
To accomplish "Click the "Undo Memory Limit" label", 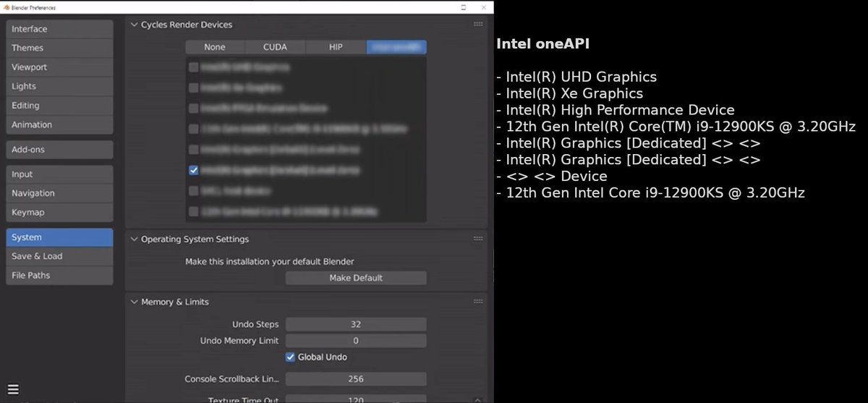I will (x=239, y=341).
